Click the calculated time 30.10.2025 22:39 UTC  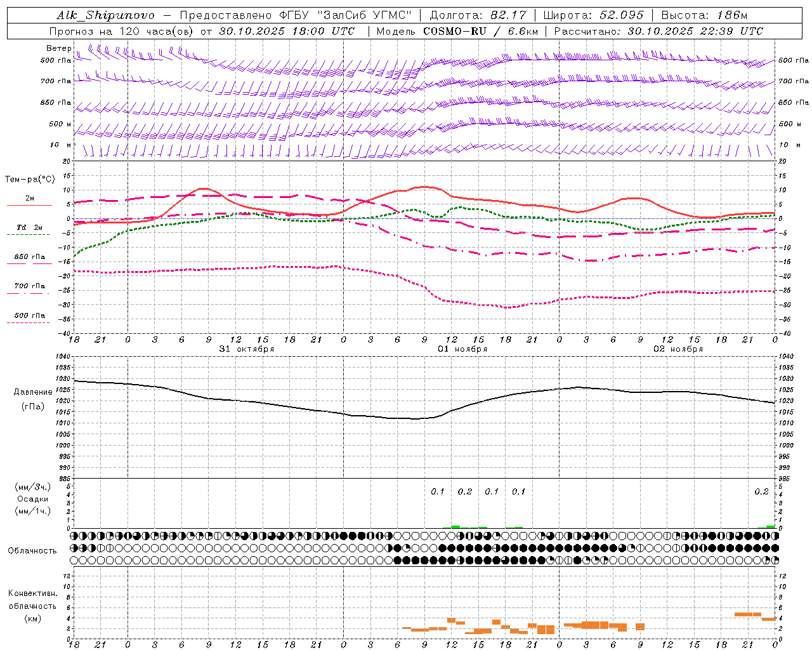point(695,31)
